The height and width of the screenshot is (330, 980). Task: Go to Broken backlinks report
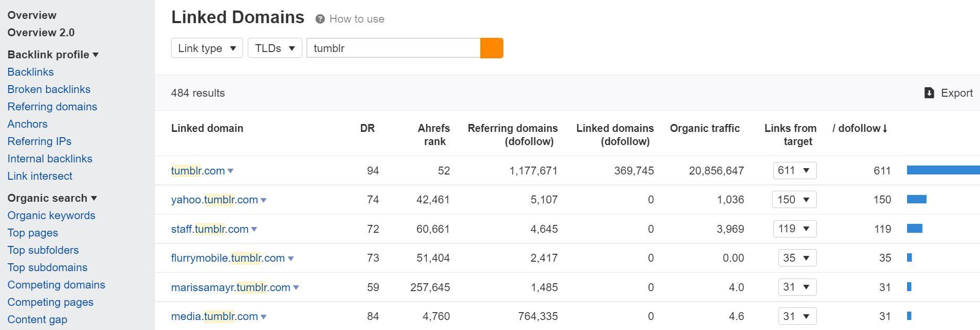click(49, 89)
